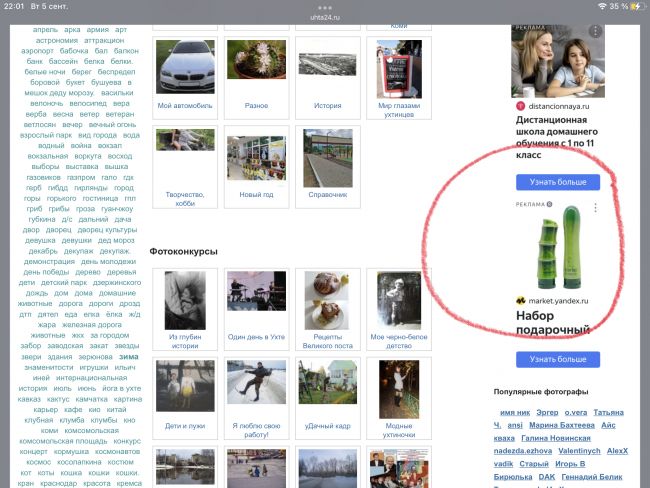This screenshot has width=650, height=488.
Task: Open photographer link nadezda.ezhova
Action: (523, 451)
